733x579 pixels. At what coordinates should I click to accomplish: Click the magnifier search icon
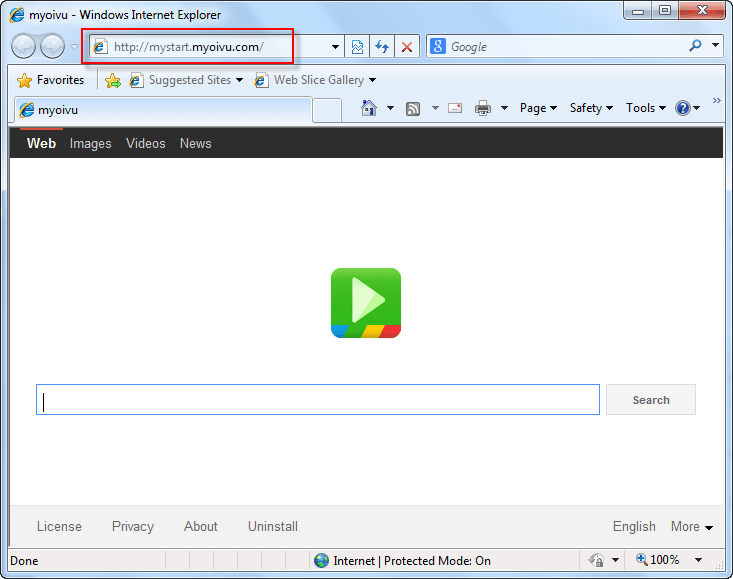(695, 46)
